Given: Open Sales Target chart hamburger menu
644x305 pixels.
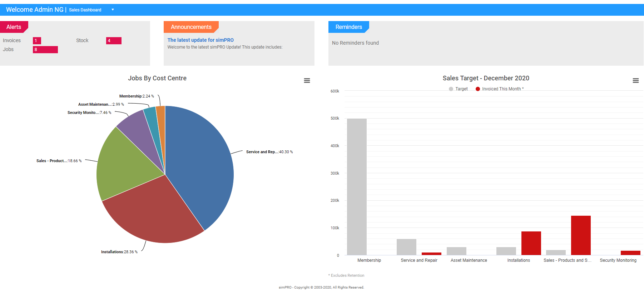Looking at the screenshot, I should pos(635,81).
